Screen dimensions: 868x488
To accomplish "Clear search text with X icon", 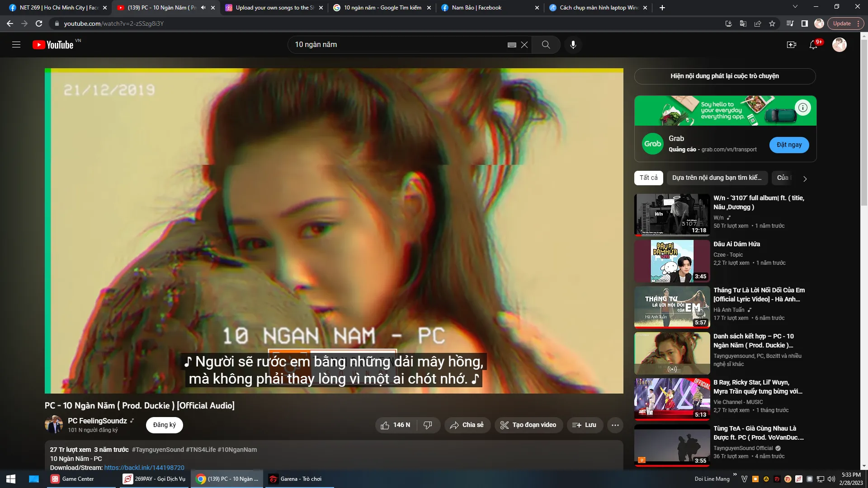I will [x=524, y=45].
